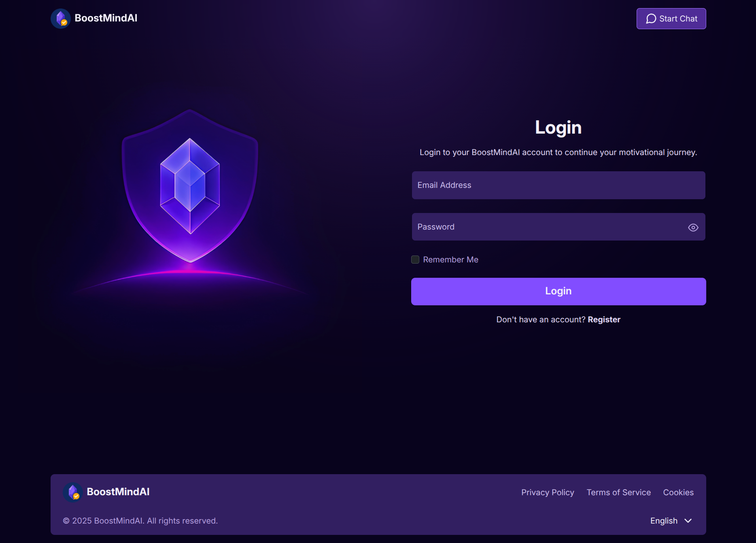Focus the Password input field
The height and width of the screenshot is (543, 756).
tap(559, 227)
